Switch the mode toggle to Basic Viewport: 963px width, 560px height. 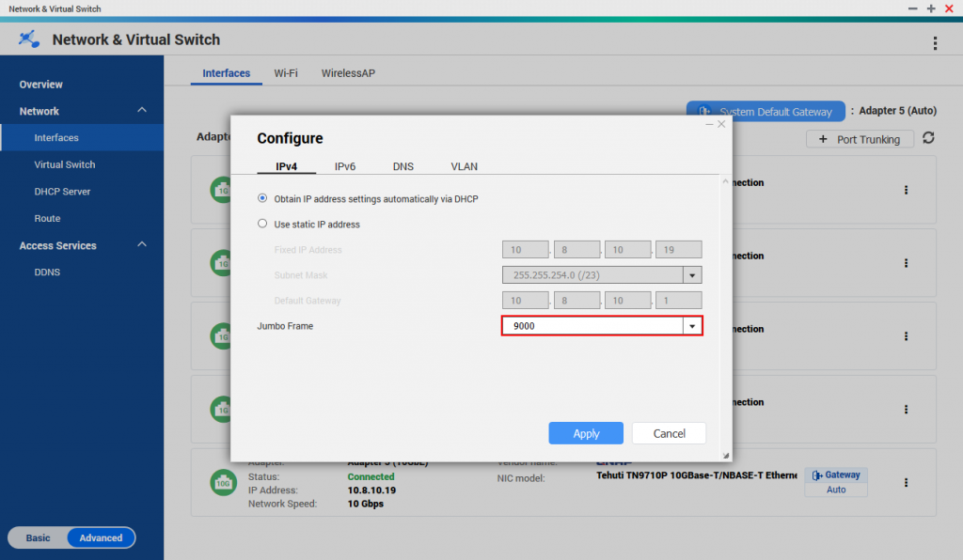[39, 537]
